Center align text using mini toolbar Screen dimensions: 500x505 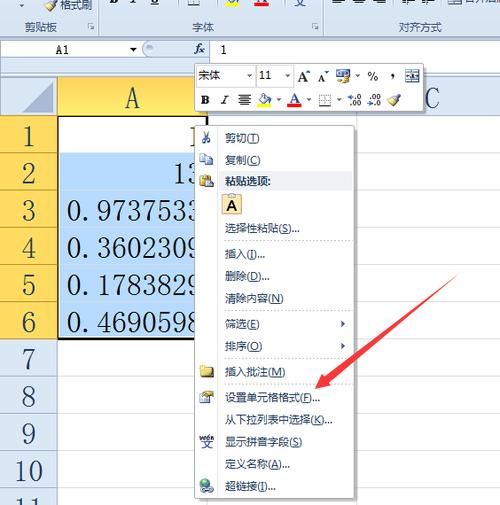[244, 100]
